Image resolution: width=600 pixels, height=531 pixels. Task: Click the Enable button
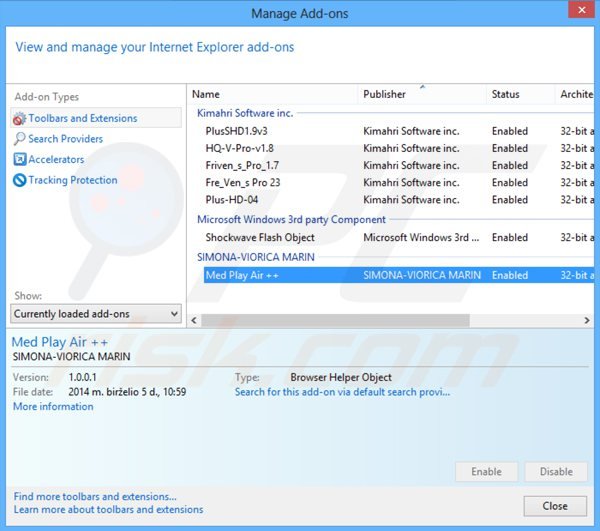486,472
